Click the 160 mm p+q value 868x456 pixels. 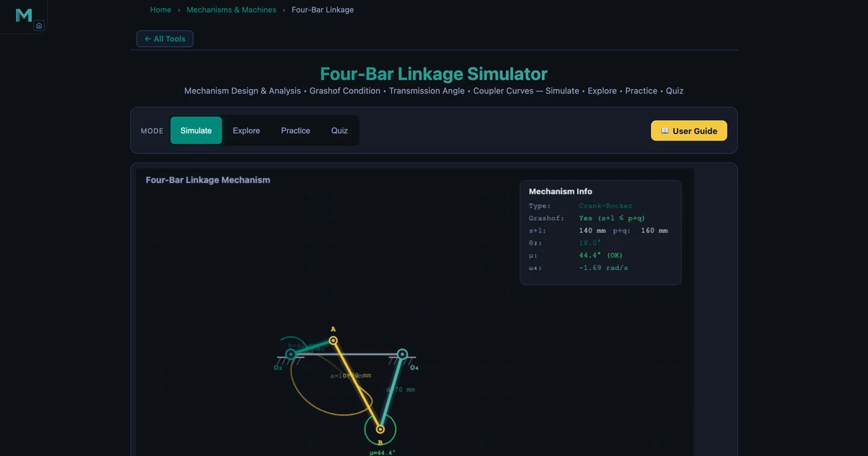(x=654, y=231)
